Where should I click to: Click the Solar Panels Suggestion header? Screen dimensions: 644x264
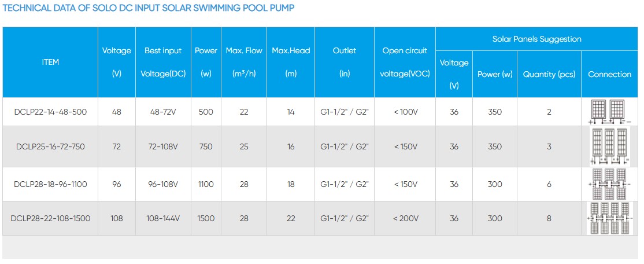pyautogui.click(x=536, y=39)
